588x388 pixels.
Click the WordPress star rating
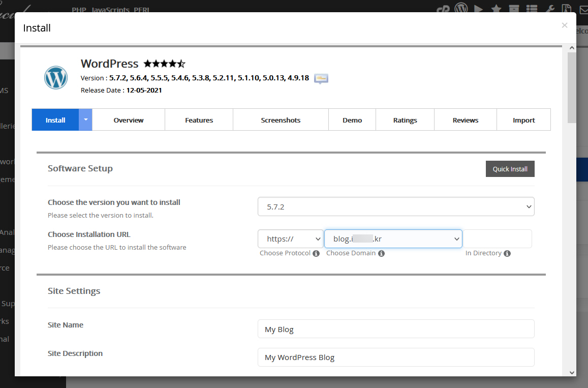[165, 64]
